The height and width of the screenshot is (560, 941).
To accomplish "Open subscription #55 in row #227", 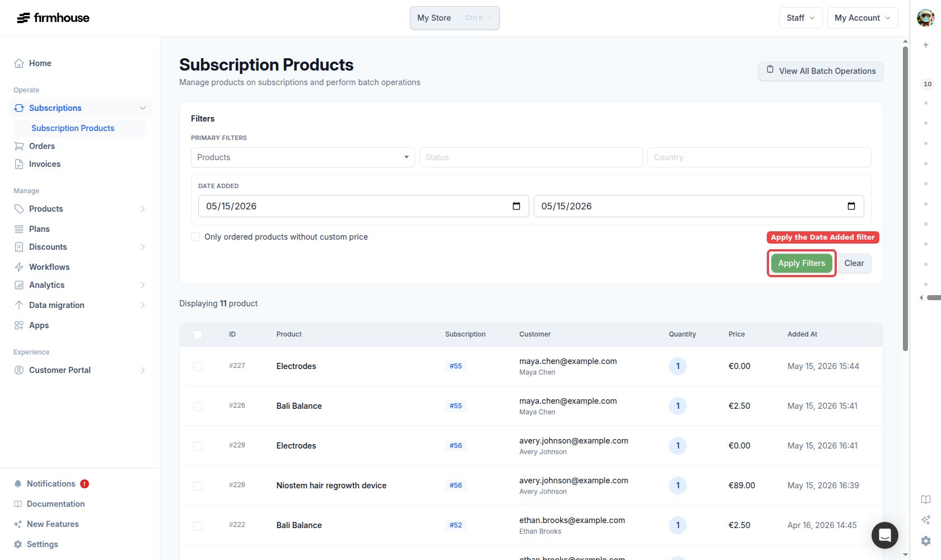I will pos(455,366).
